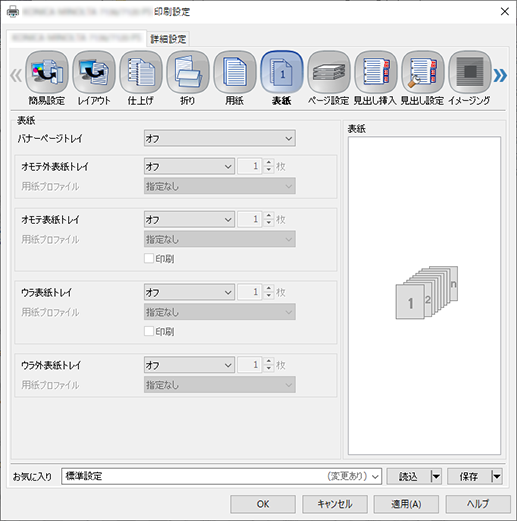Increase the オモテ外表紙トレイ sheet count spinner
The width and height of the screenshot is (517, 521).
click(x=269, y=163)
